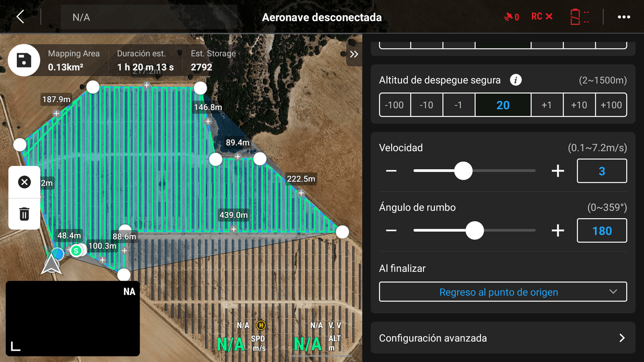
Task: Expand Configuración avanzada
Action: [503, 338]
